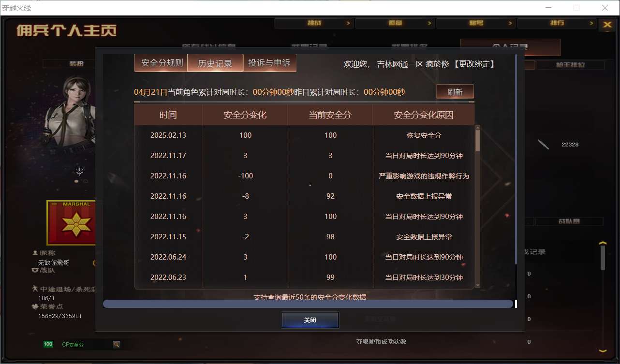The width and height of the screenshot is (620, 364).
Task: Open the 投诉与申诉 tab
Action: coord(269,63)
